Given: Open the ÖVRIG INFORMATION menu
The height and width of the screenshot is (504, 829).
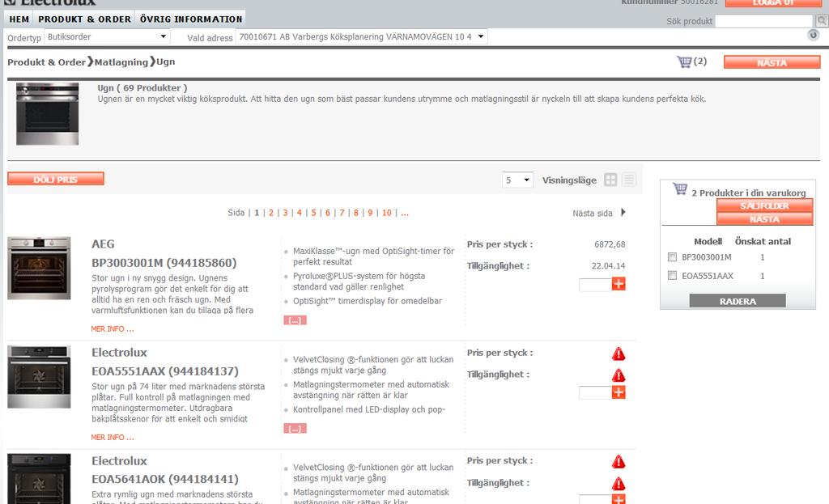Looking at the screenshot, I should click(191, 19).
